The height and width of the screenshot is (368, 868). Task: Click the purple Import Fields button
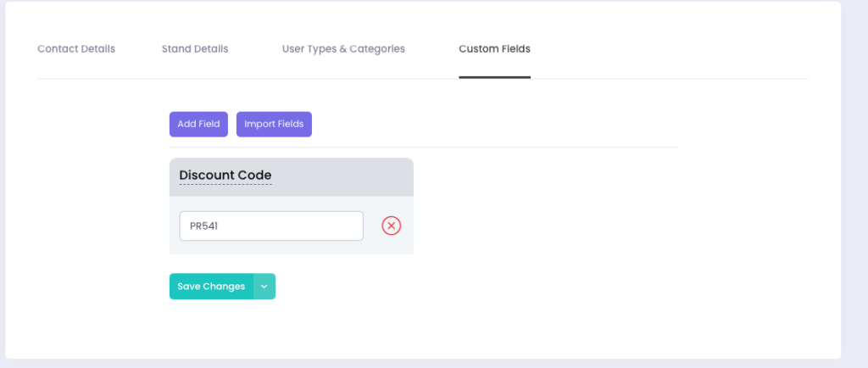[274, 124]
